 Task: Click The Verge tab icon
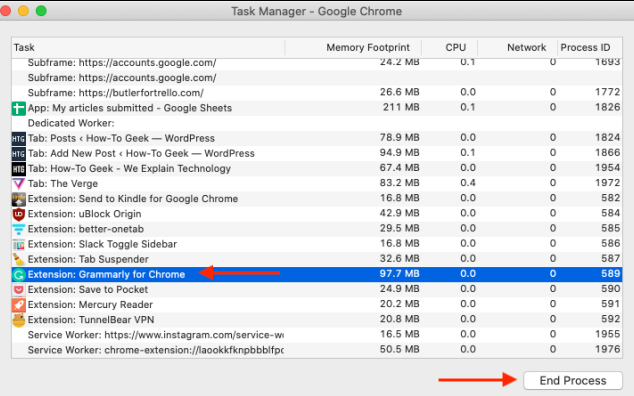click(x=19, y=184)
